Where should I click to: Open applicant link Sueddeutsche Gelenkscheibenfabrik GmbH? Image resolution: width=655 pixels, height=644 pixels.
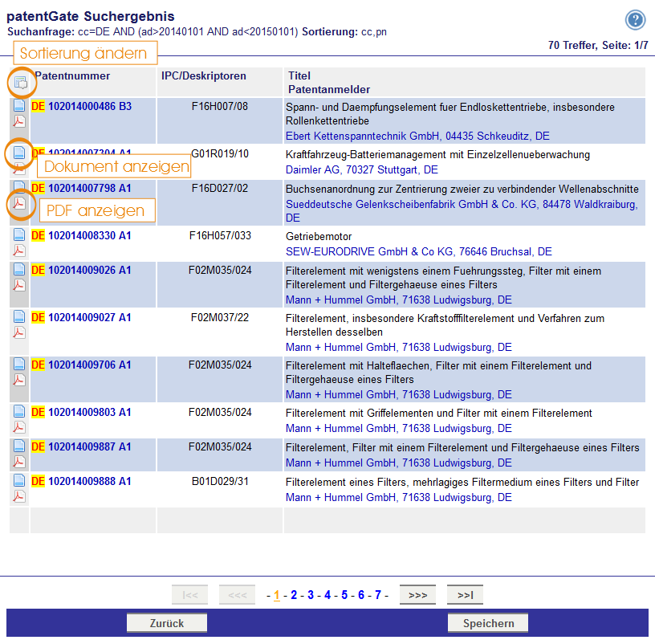coord(462,211)
